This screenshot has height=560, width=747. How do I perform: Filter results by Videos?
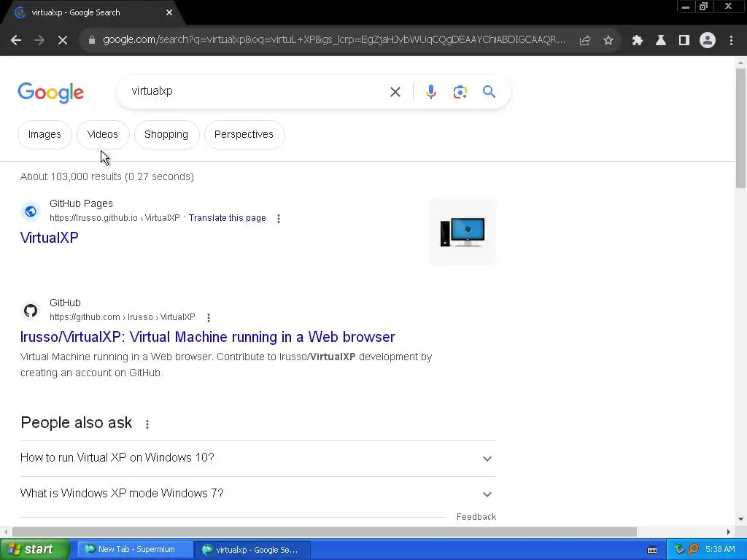coord(103,135)
